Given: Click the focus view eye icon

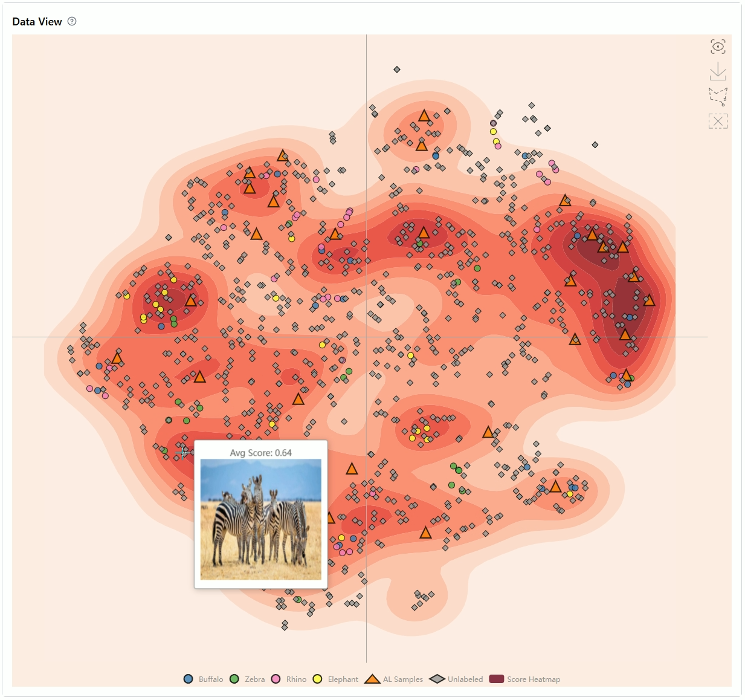Looking at the screenshot, I should point(718,47).
